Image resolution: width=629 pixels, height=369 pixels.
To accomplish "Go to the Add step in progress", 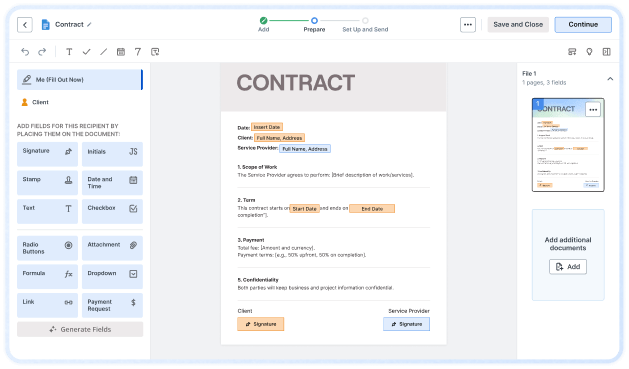I will [x=264, y=24].
